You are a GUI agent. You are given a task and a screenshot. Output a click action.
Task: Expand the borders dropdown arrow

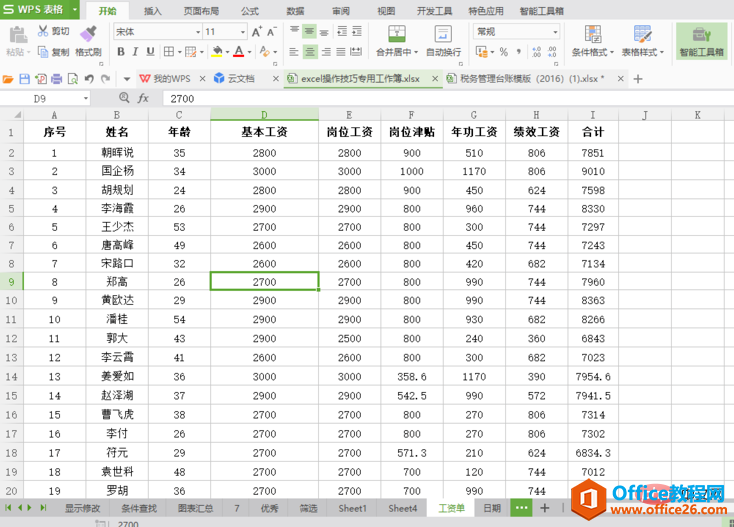pos(180,52)
